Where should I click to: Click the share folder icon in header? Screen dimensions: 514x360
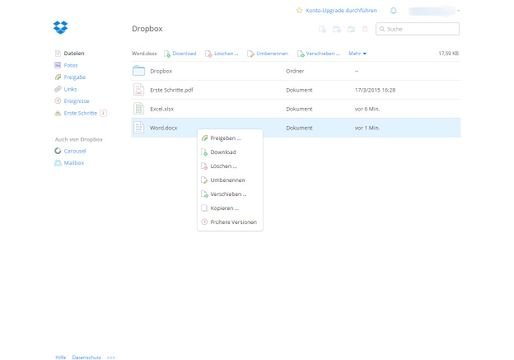pos(351,29)
